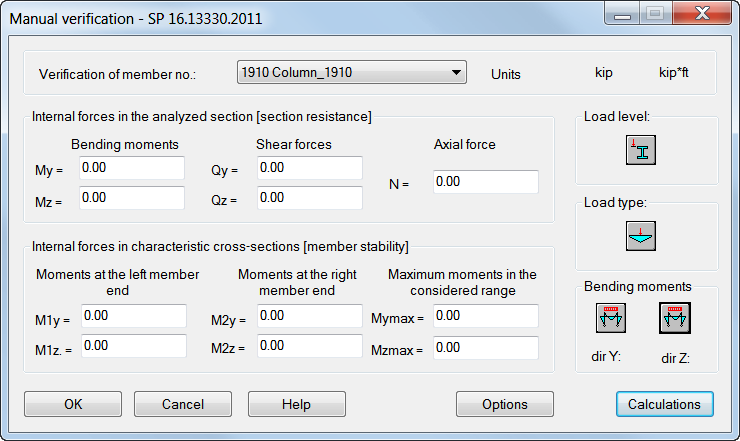Image resolution: width=740 pixels, height=441 pixels.
Task: Select the Qz shear force field
Action: click(x=310, y=198)
